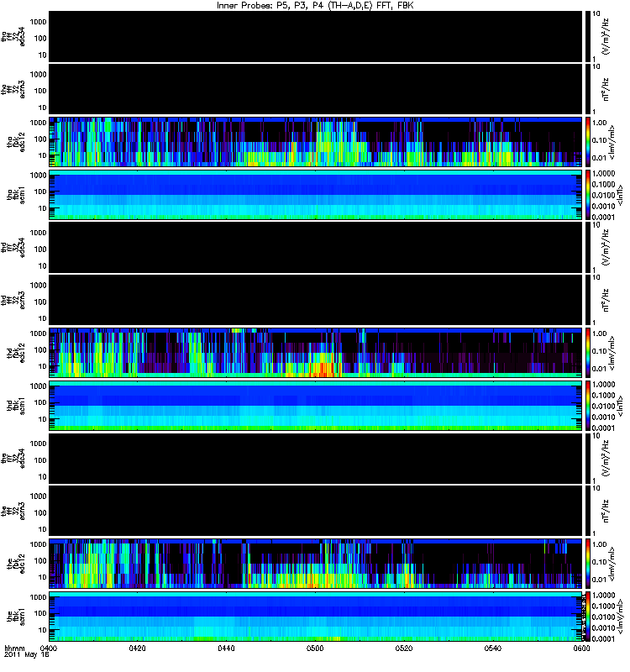Select the tha fbk scm1 panel label

click(x=16, y=195)
